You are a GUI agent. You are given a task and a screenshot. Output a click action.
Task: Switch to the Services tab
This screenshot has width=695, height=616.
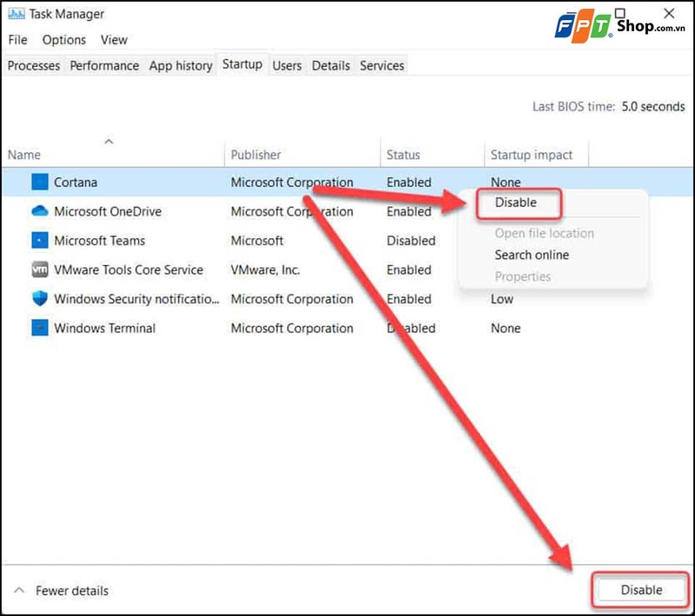(x=381, y=65)
